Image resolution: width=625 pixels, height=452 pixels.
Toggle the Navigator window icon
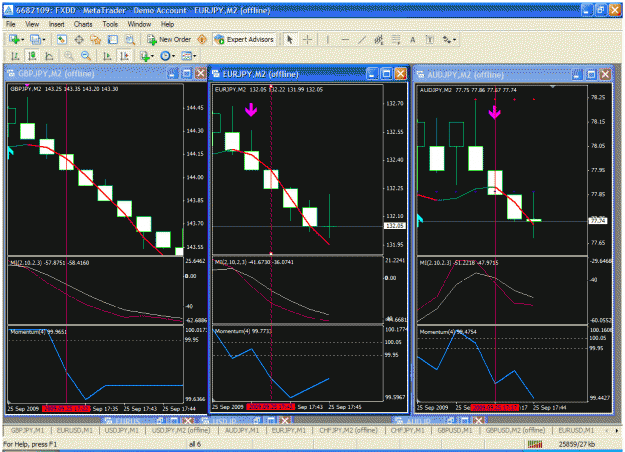click(96, 39)
